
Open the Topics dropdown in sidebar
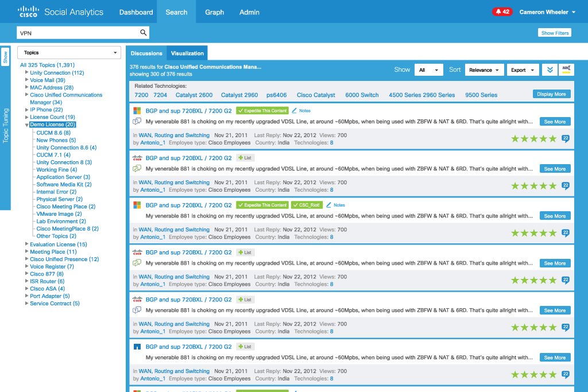69,53
